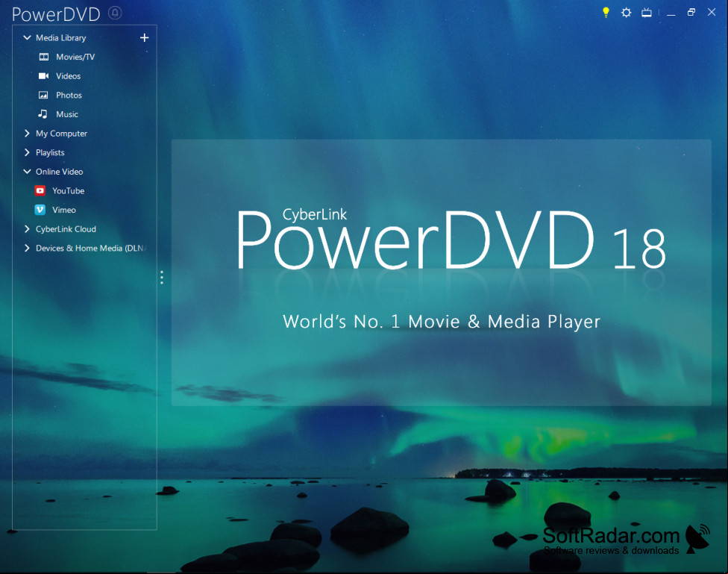Screen dimensions: 728x574
Task: Expand the My Computer node
Action: click(x=27, y=134)
